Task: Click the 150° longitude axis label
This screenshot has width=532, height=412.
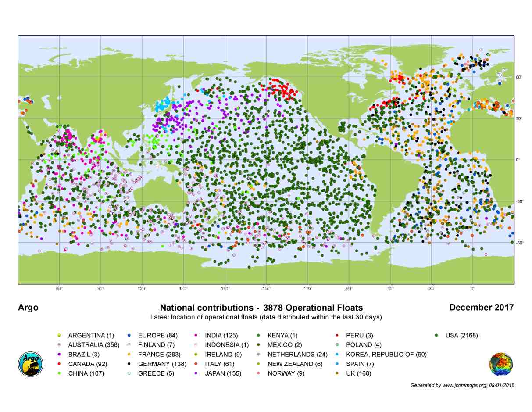Action: (x=183, y=289)
